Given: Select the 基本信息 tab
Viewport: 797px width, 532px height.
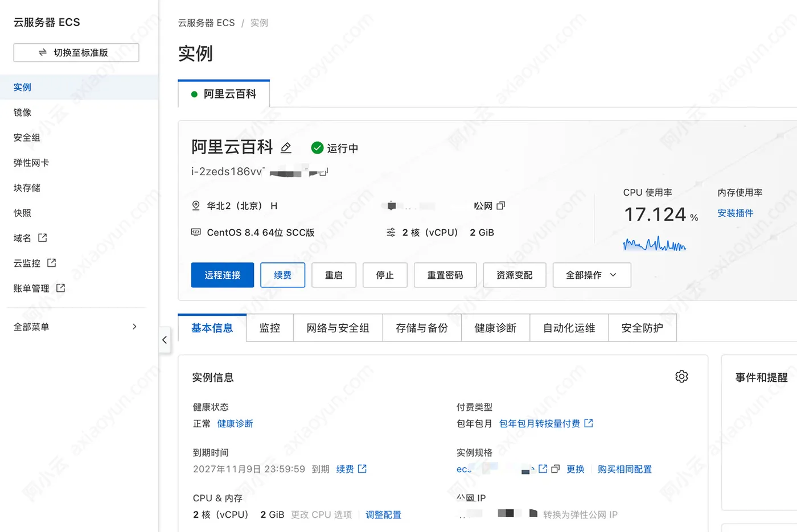Looking at the screenshot, I should 212,328.
